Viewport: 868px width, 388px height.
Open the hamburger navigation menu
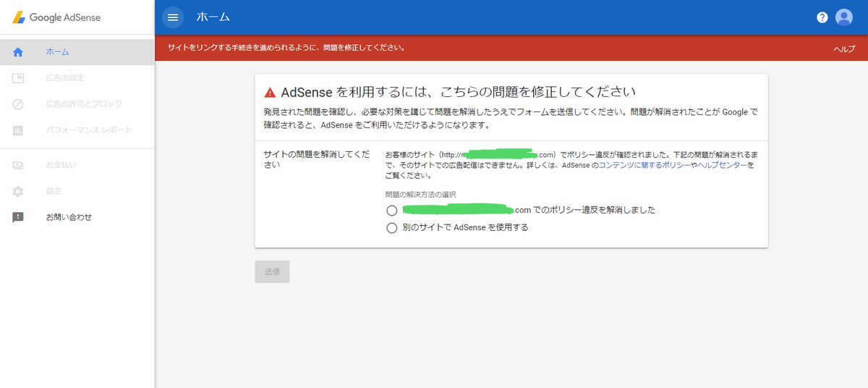click(172, 17)
